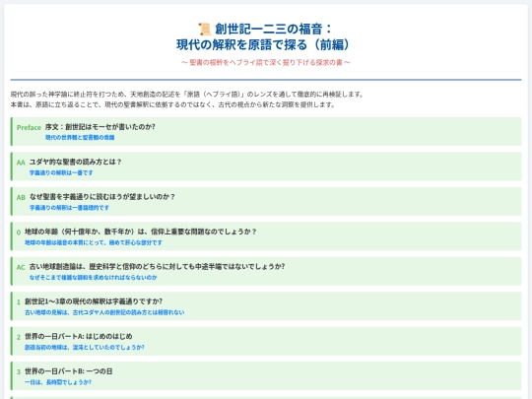Open chapter AB なぜ聖書を字義通りに読むほうが望ましいのか？

[102, 197]
